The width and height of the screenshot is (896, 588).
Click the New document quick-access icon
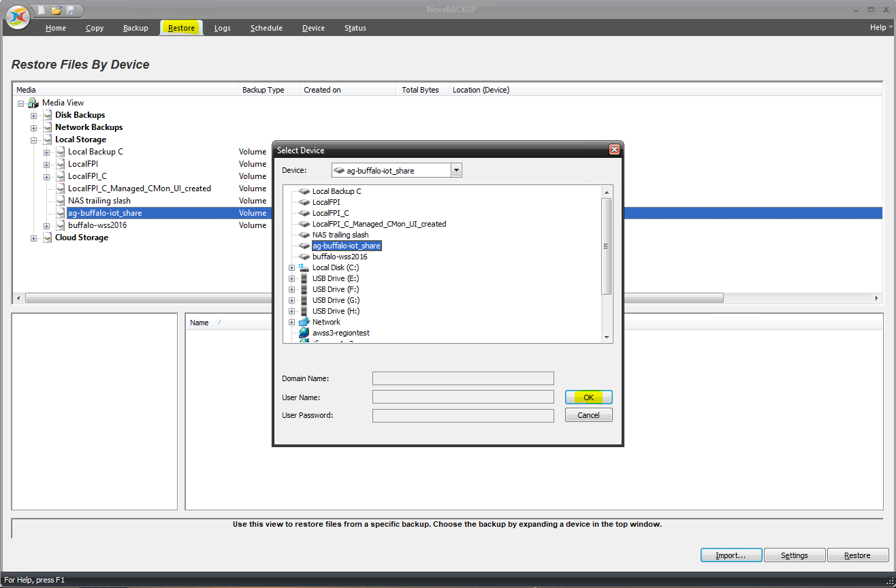pos(42,10)
